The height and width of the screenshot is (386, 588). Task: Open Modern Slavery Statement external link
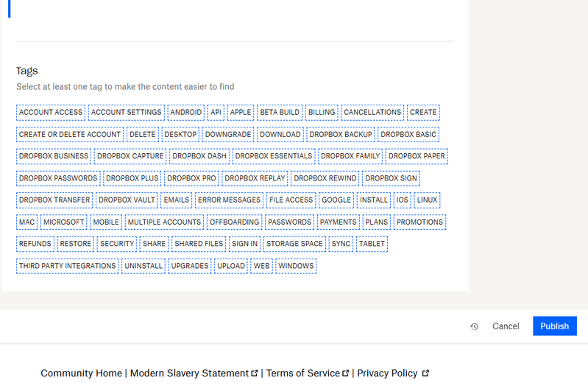[194, 373]
